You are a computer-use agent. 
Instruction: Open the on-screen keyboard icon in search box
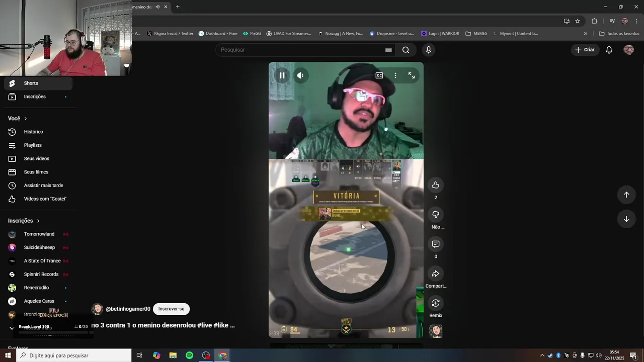coord(388,50)
